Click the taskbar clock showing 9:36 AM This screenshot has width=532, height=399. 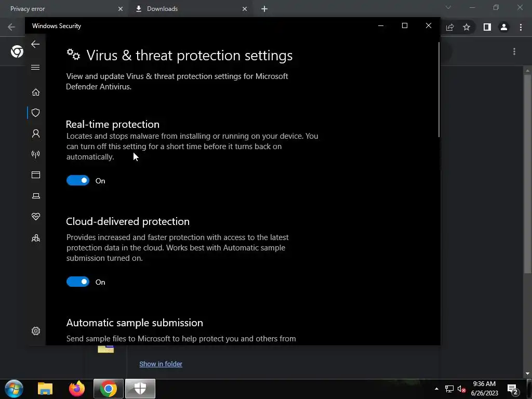click(484, 389)
